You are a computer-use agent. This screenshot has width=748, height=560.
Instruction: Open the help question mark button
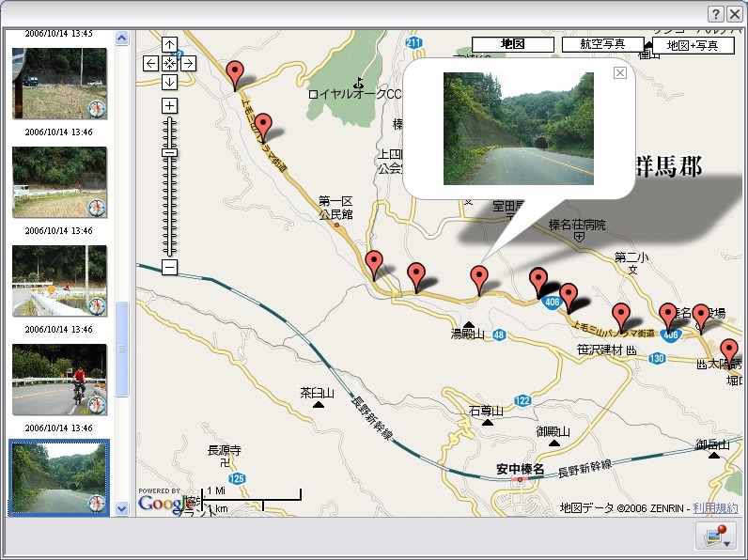point(716,13)
